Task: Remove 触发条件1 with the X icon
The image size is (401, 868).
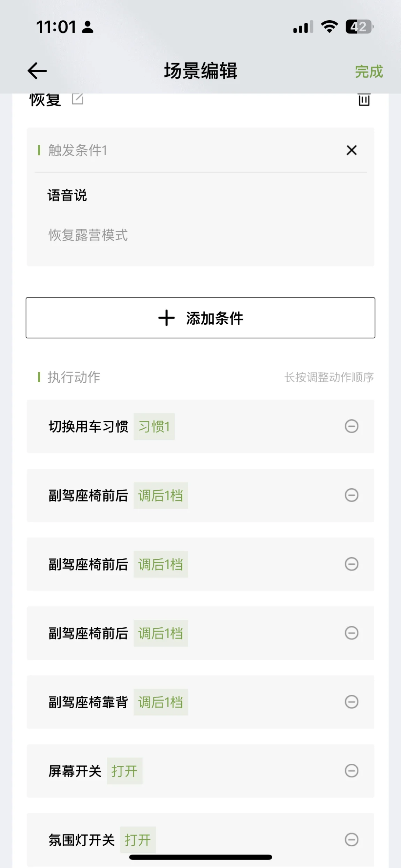Action: (351, 150)
